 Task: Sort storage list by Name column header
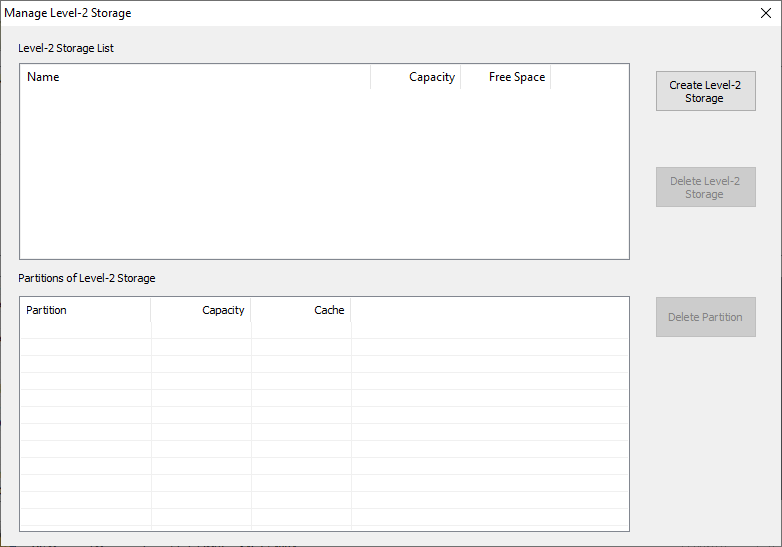(195, 77)
